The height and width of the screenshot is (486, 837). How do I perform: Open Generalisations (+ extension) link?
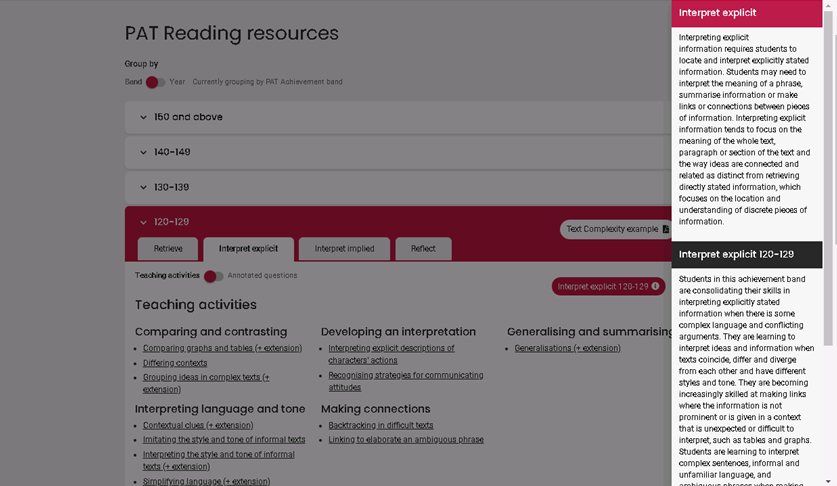[x=567, y=348]
